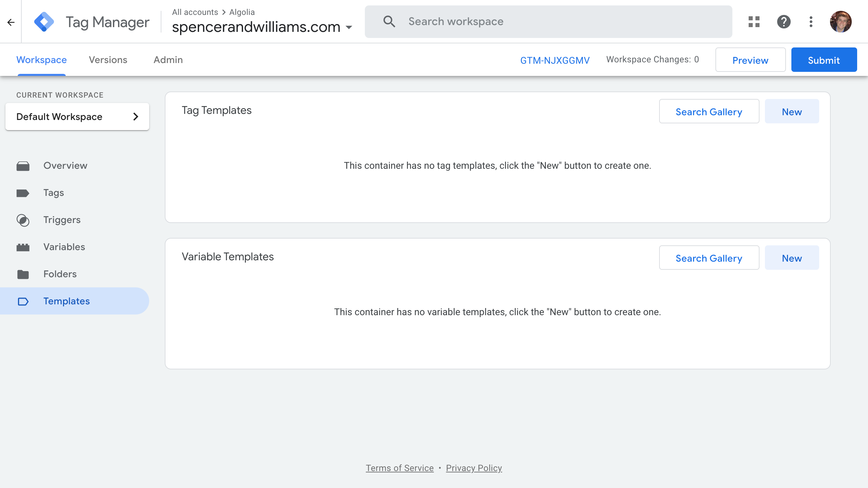The width and height of the screenshot is (868, 488).
Task: Click the Search workspace input field
Action: tap(548, 22)
